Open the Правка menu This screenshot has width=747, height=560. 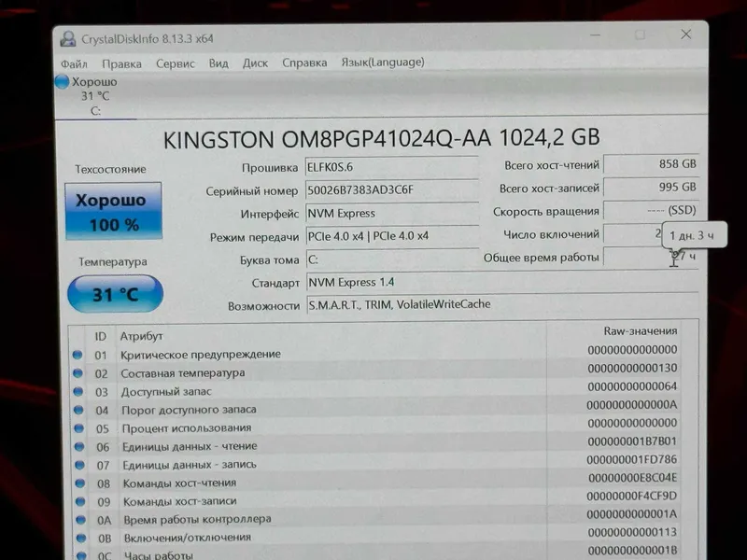pos(121,63)
